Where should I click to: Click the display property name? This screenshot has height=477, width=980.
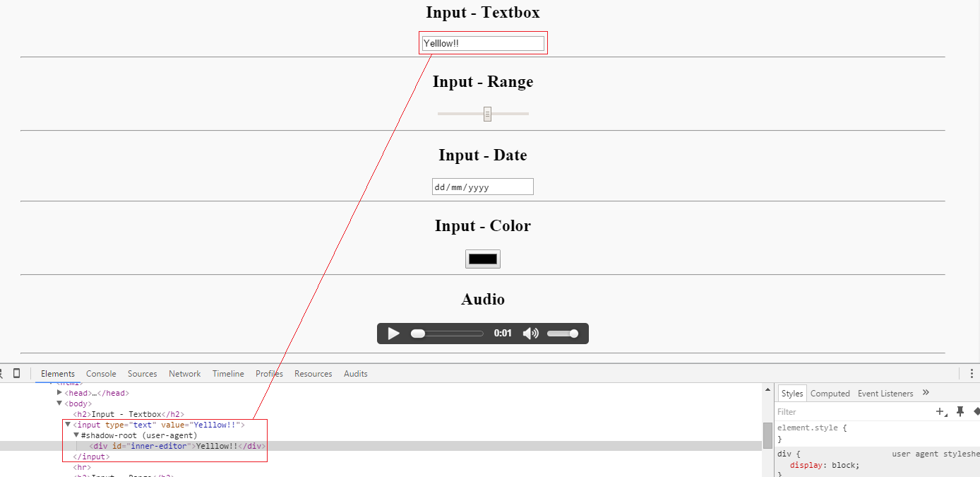[806, 465]
